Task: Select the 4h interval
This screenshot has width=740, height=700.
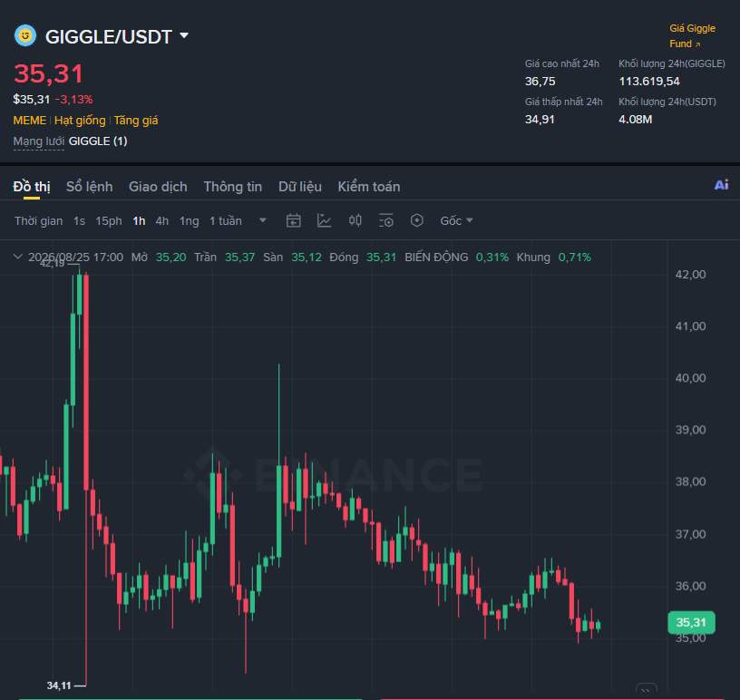Action: pos(161,221)
